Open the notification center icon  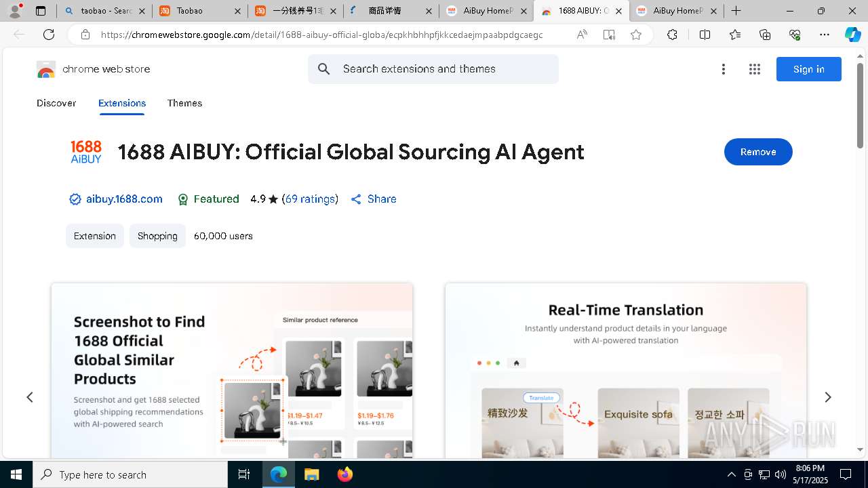coord(846,474)
